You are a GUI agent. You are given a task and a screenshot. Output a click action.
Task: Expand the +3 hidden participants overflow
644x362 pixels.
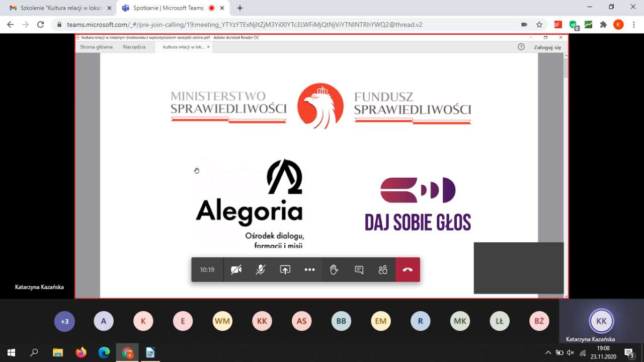coord(64,321)
